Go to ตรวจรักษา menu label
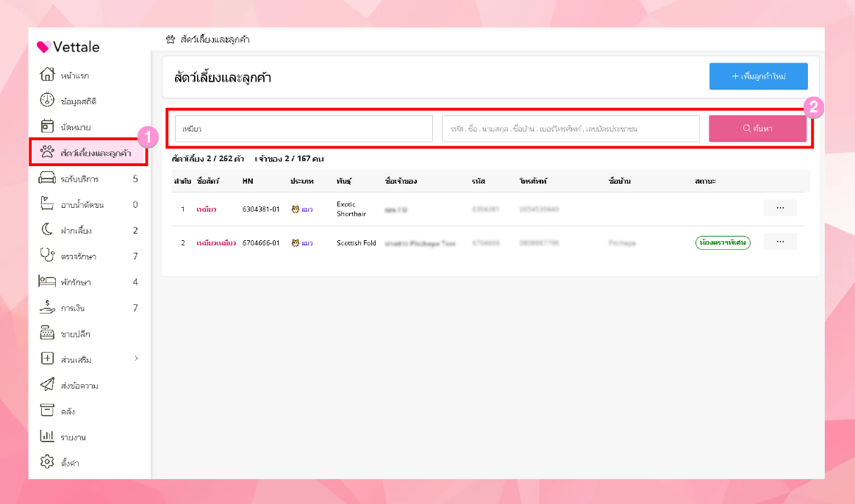855x504 pixels. point(79,256)
